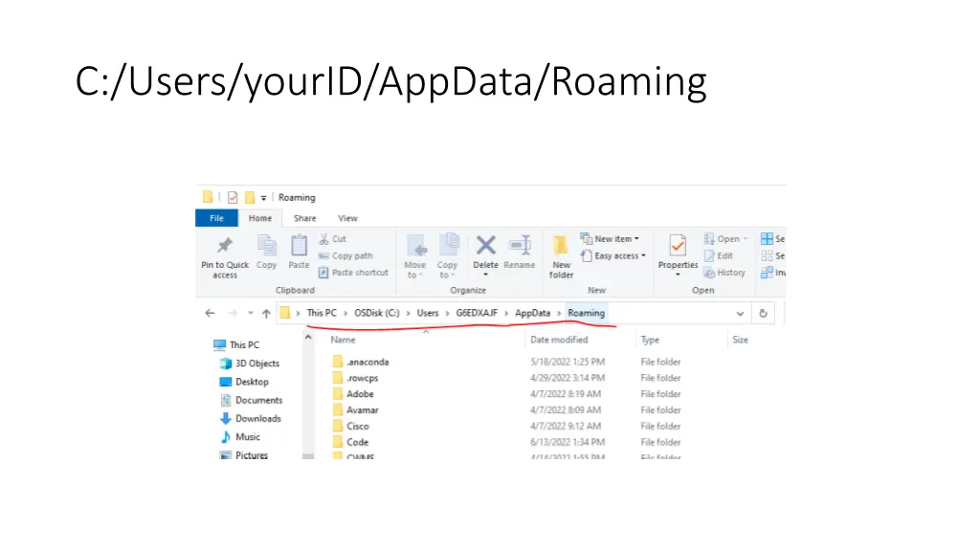
Task: Click the New folder icon
Action: point(561,246)
